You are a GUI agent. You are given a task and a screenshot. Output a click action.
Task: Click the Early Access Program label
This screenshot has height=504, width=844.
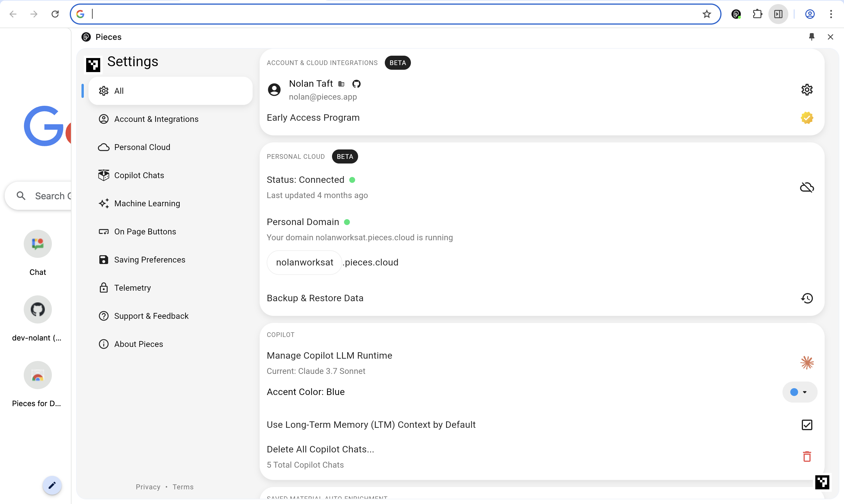click(313, 118)
